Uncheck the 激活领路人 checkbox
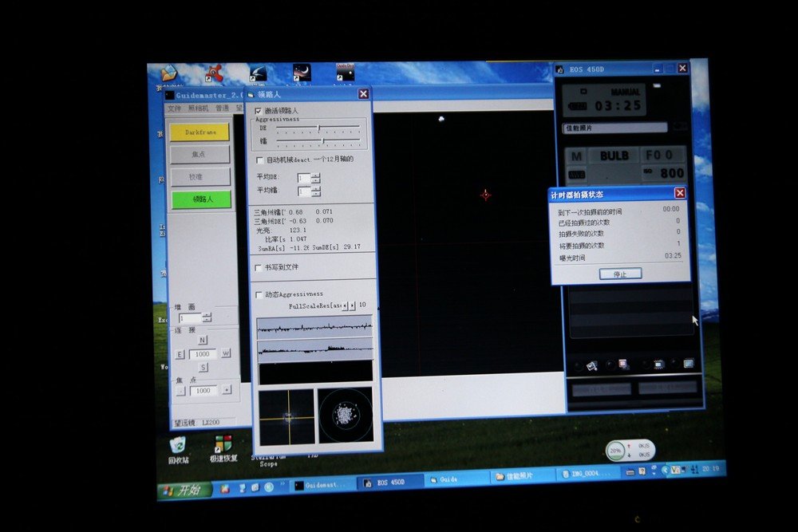Viewport: 798px width, 532px height. tap(259, 110)
